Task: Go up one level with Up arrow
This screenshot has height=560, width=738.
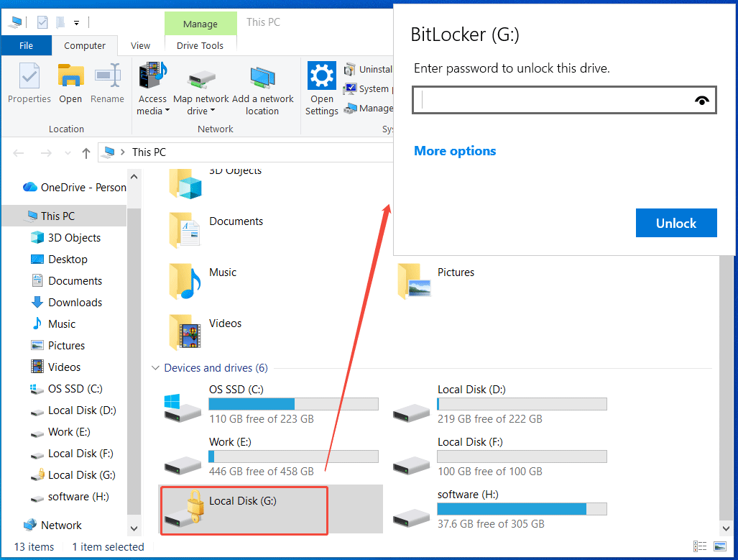Action: click(86, 152)
